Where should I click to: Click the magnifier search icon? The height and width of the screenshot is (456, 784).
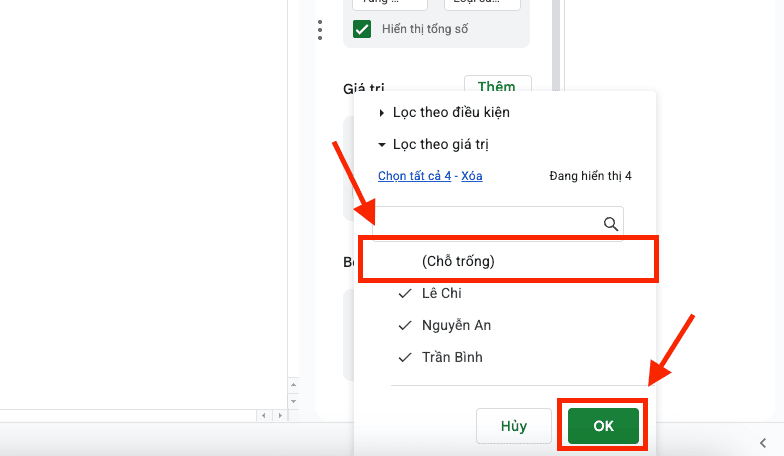point(610,224)
